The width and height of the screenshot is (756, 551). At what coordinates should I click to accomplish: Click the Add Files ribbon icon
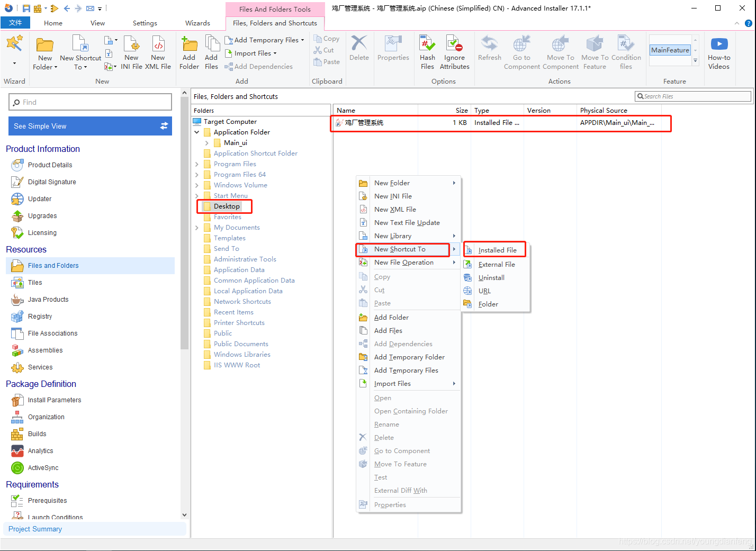pos(211,53)
